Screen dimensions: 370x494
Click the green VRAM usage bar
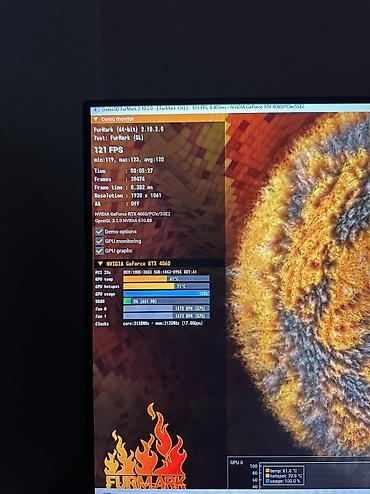166,301
